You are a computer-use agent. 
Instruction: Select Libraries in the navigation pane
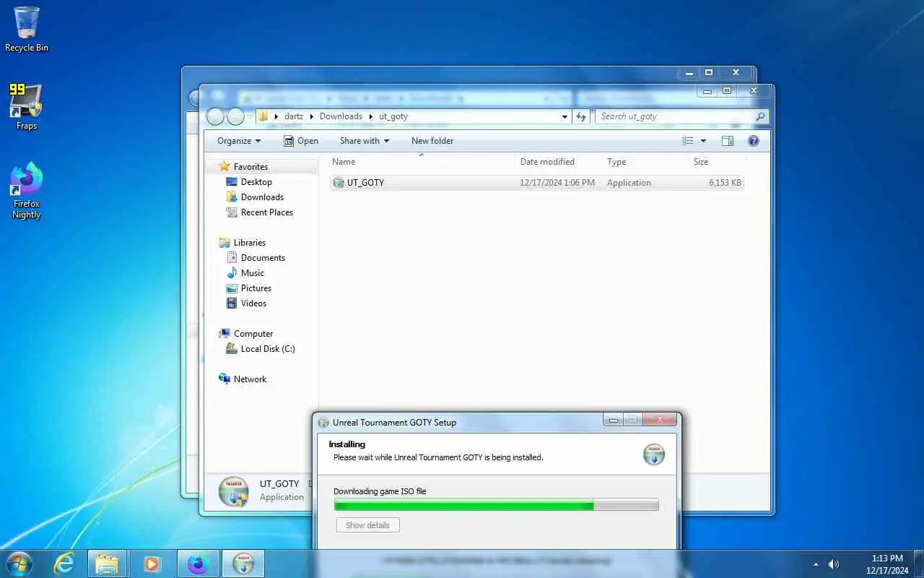249,243
